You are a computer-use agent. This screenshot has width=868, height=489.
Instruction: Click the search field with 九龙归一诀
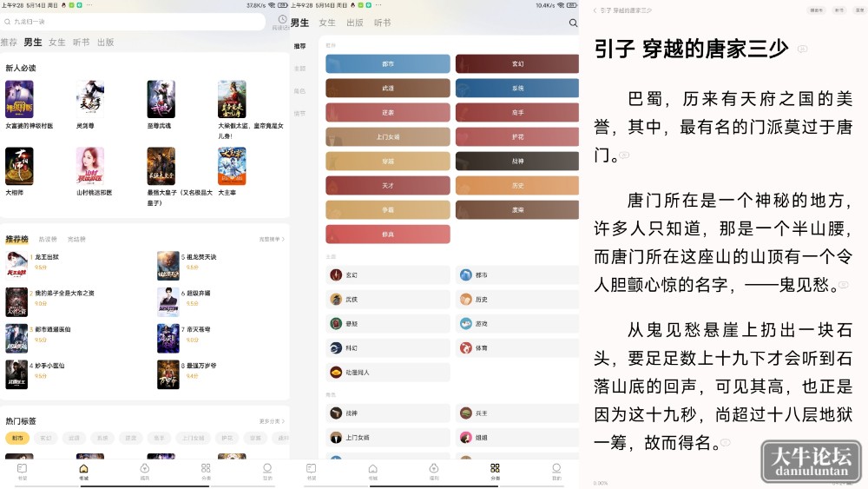coord(133,22)
